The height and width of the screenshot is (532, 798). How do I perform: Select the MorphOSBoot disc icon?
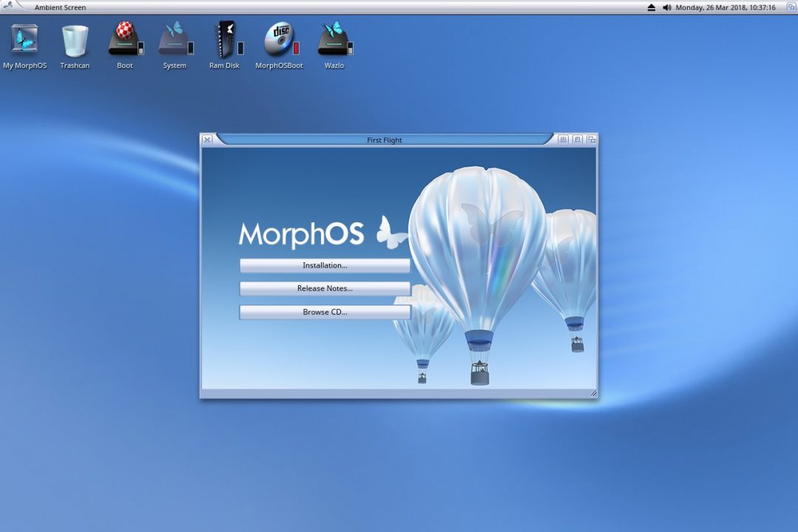pos(280,46)
